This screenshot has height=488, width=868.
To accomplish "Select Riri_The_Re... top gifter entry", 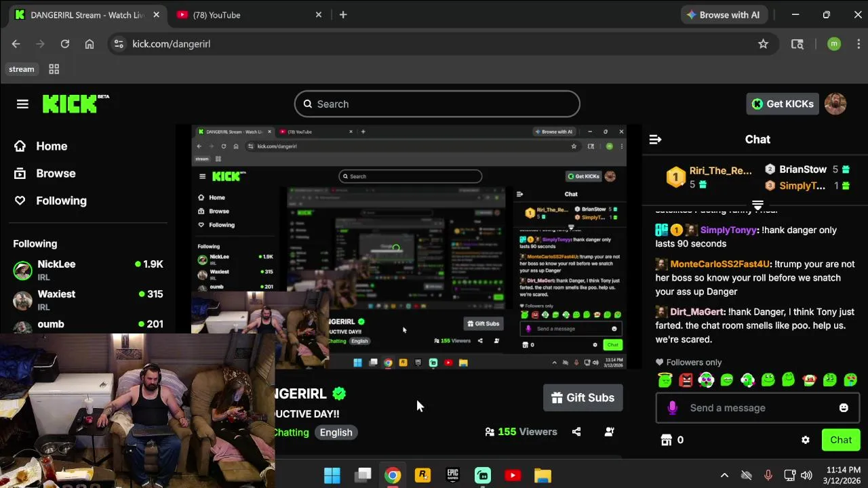I will 710,177.
